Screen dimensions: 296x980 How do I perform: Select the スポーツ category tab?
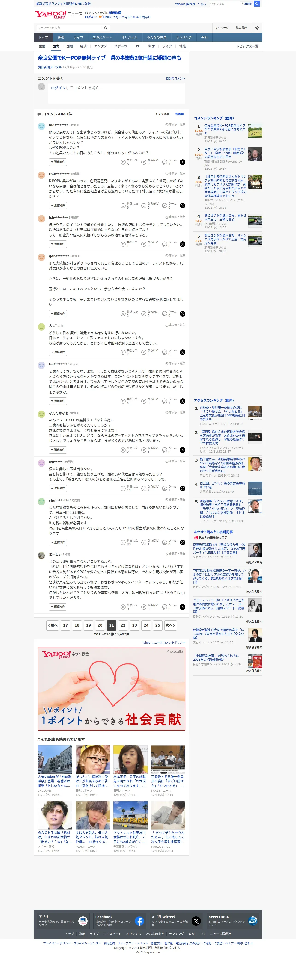click(121, 46)
